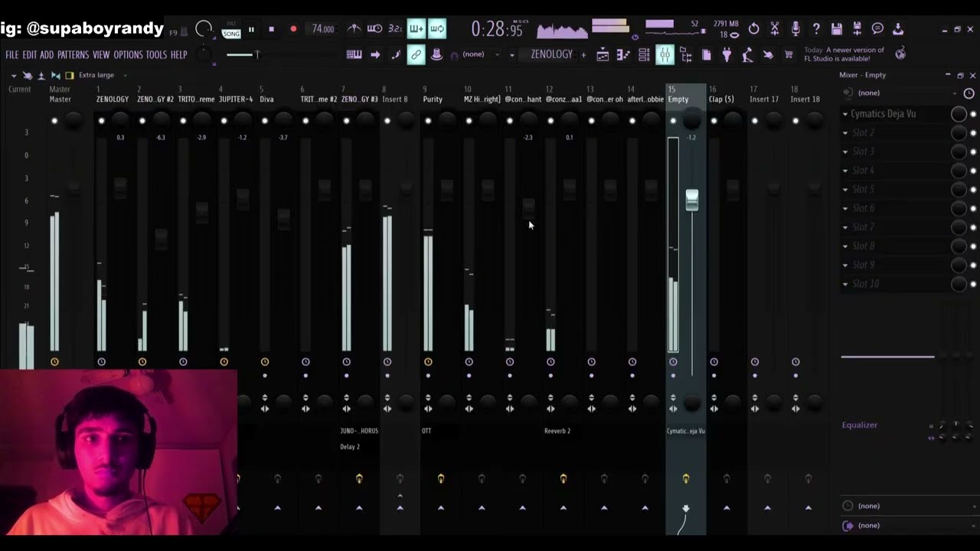The image size is (980, 551).
Task: Open the chat bubble icon
Action: click(878, 29)
